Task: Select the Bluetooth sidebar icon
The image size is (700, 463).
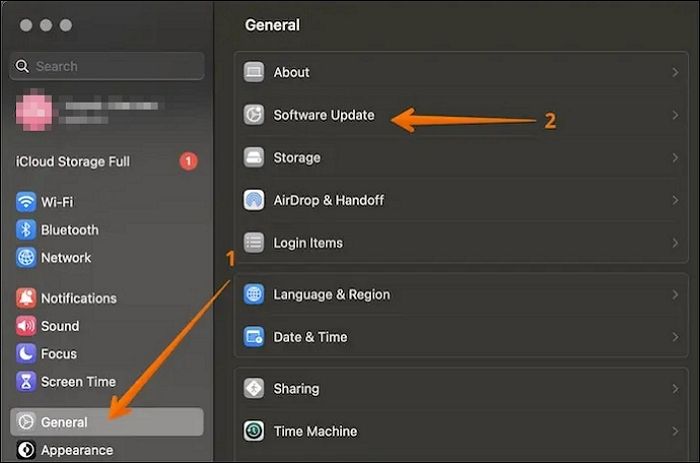Action: pos(26,230)
